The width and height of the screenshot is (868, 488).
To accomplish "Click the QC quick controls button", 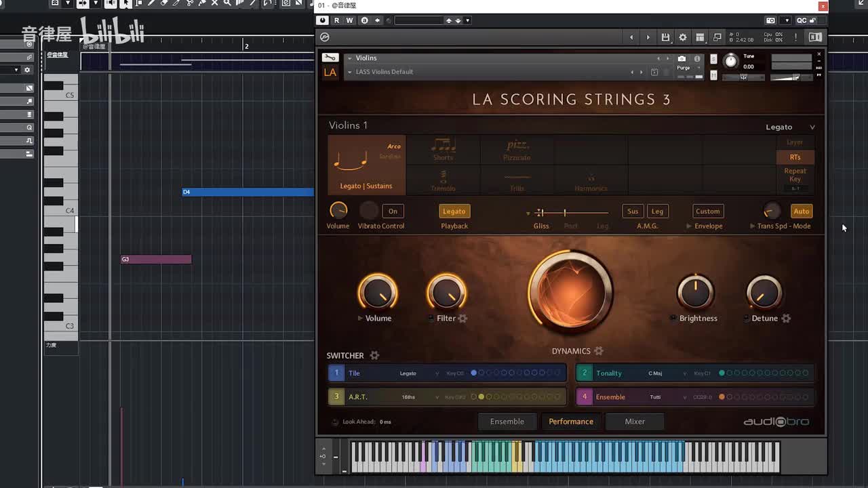I will [x=802, y=20].
